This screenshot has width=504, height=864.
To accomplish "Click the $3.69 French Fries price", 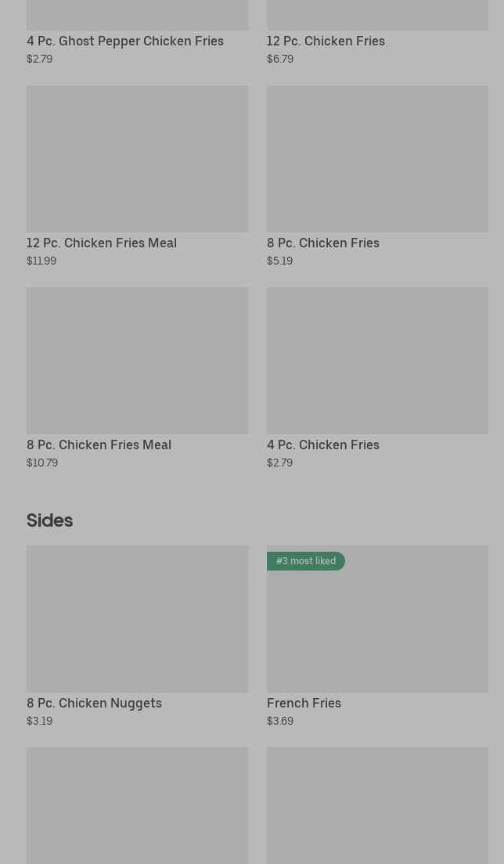I will pos(280,721).
